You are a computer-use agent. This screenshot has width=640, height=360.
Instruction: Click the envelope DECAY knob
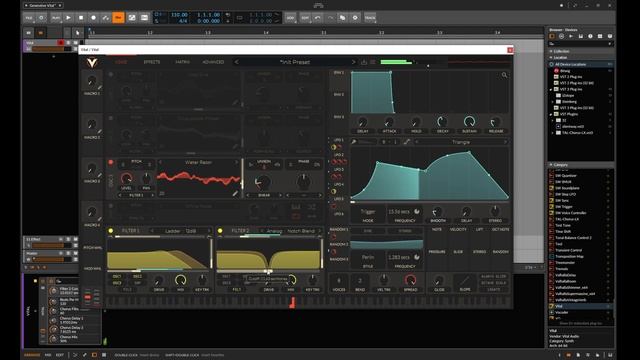point(442,122)
